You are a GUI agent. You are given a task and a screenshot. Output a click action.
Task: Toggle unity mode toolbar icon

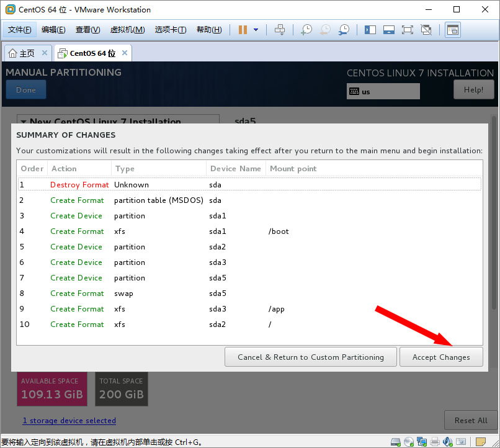426,30
